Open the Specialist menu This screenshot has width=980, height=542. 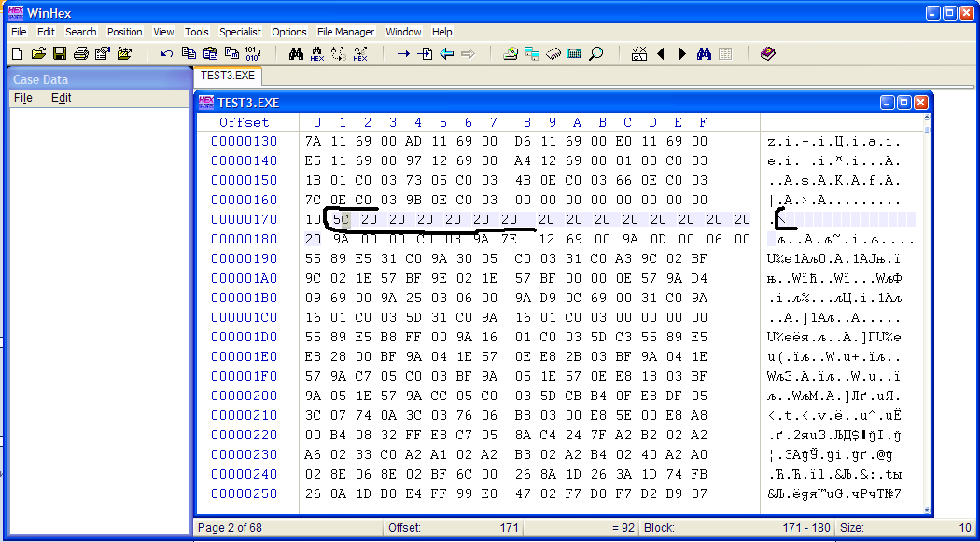[x=240, y=32]
